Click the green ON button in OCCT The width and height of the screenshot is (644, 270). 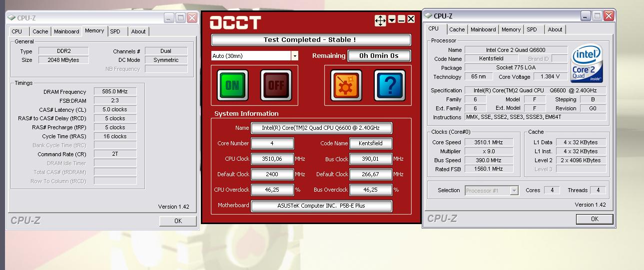(232, 85)
